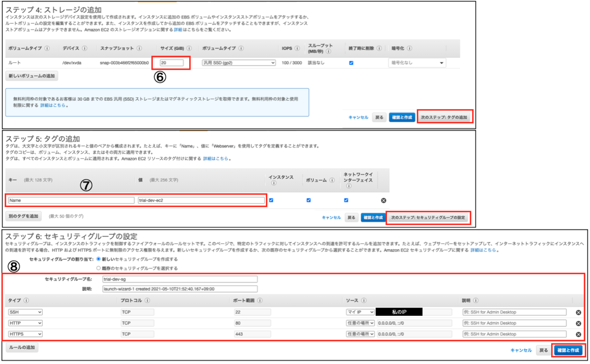Click the info icon under ネットワークインターフェイス column
This screenshot has height=364, width=590.
[x=349, y=186]
